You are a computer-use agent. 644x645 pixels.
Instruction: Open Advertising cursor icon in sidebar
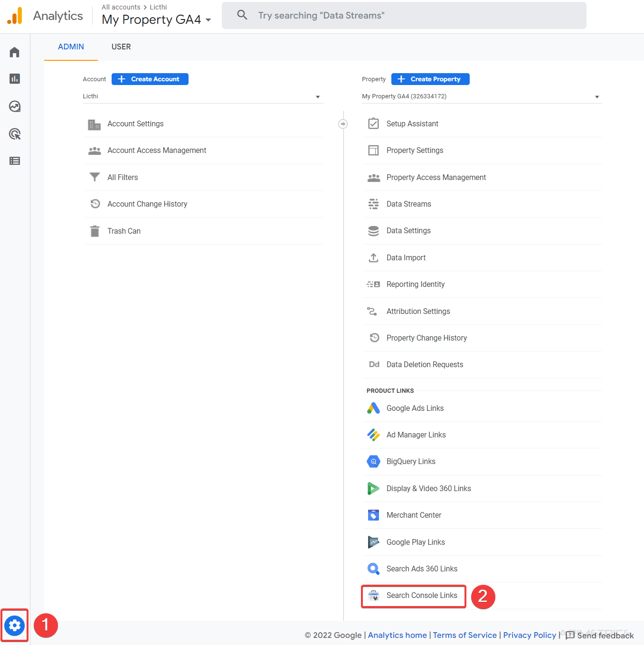tap(15, 134)
